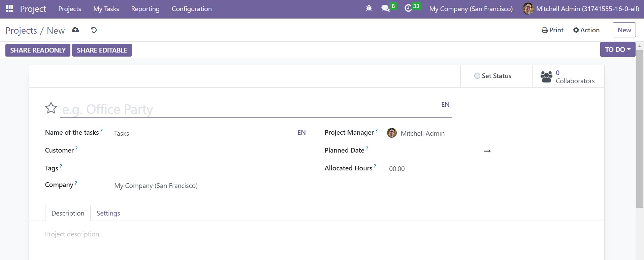Open the activities clock icon

(408, 8)
